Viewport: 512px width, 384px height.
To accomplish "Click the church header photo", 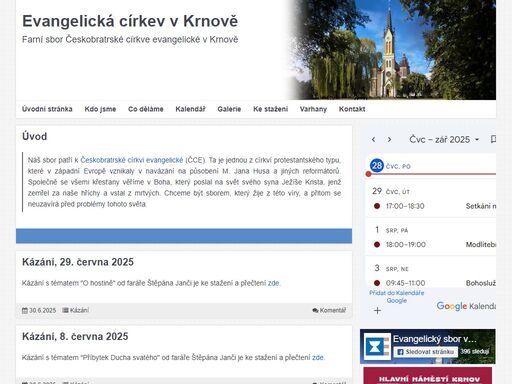I will click(392, 50).
